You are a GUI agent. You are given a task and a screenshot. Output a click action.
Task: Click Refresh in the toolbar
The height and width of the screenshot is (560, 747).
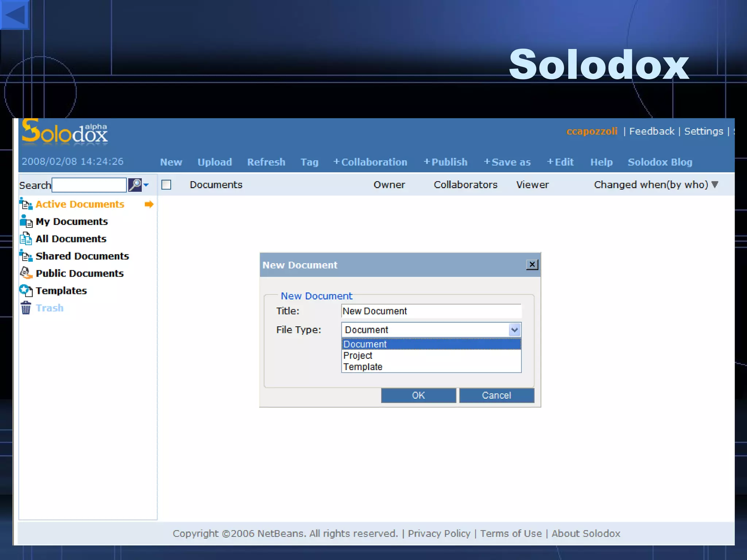click(x=266, y=162)
